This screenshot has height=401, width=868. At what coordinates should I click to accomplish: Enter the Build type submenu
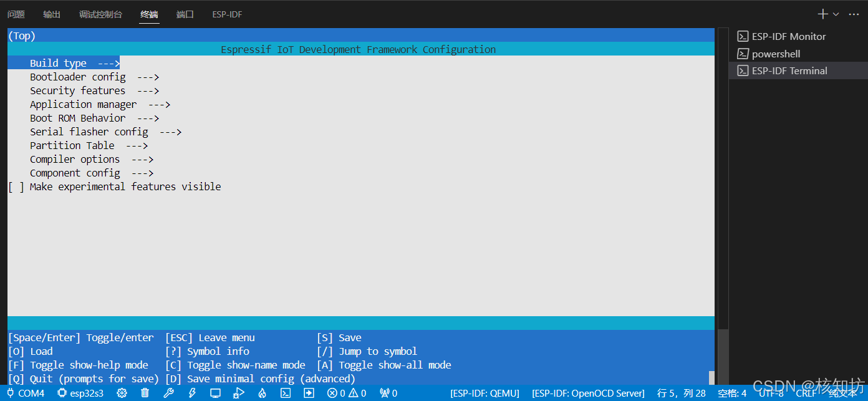click(75, 63)
